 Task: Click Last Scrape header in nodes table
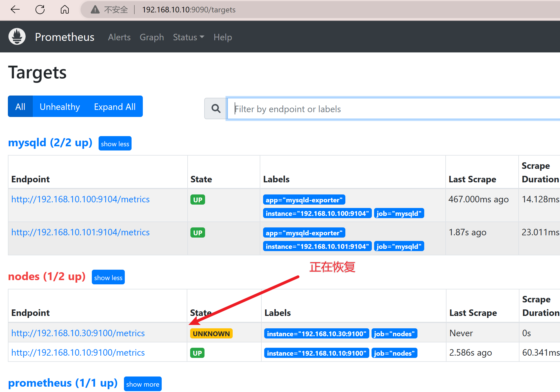click(x=473, y=313)
